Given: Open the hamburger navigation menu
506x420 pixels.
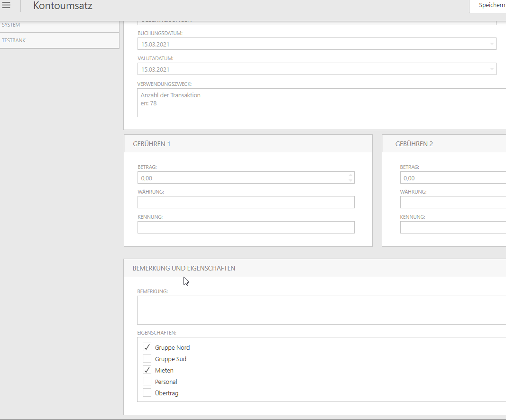Looking at the screenshot, I should point(6,6).
